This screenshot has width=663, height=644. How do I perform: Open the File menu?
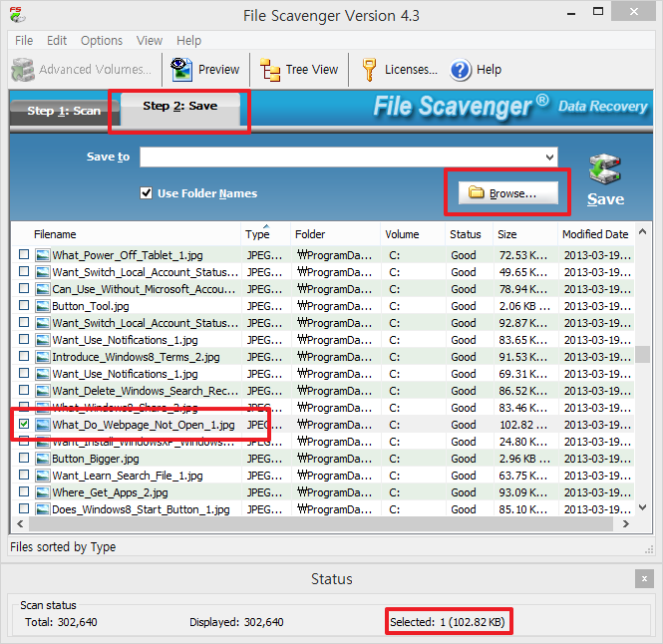[x=24, y=41]
